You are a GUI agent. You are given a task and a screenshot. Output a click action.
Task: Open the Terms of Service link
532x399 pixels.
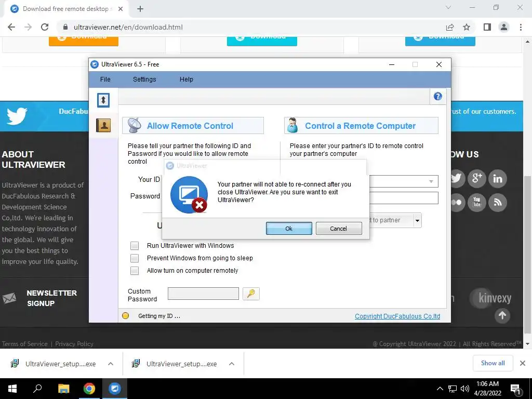(x=25, y=344)
